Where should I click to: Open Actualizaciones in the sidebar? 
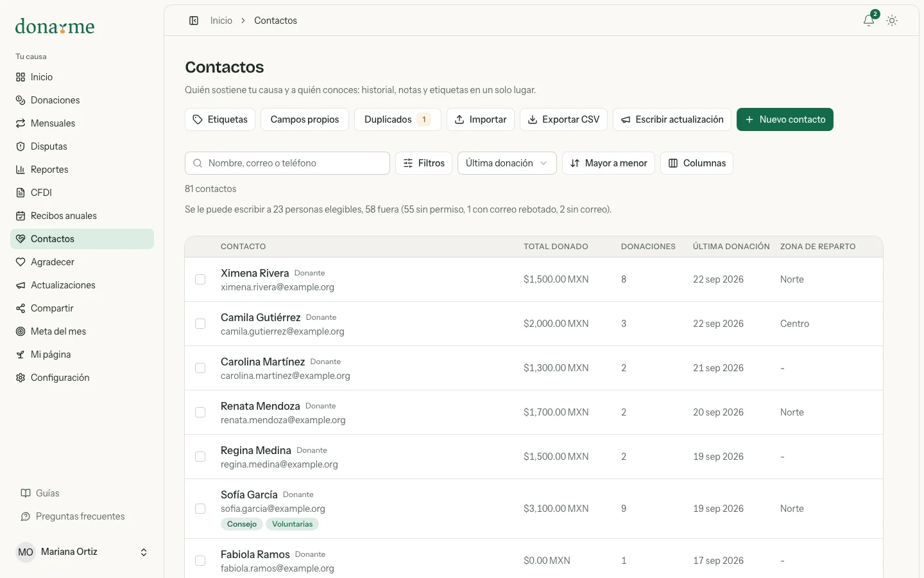(x=82, y=285)
